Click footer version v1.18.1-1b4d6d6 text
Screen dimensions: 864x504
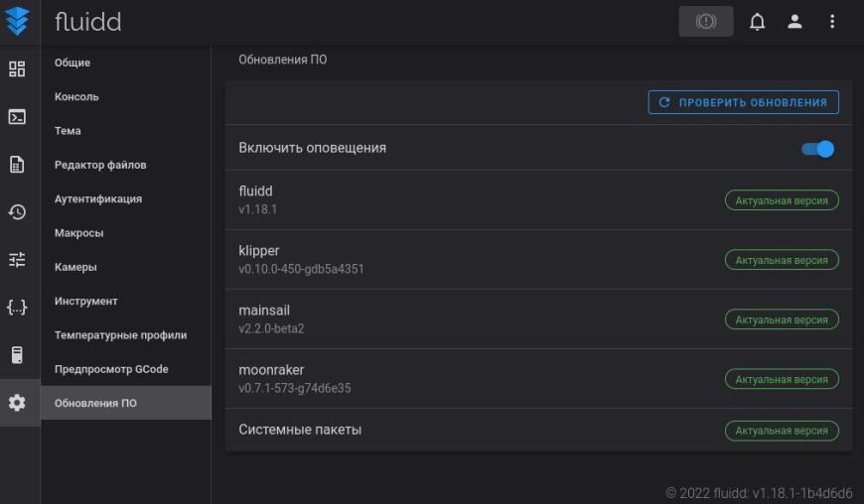802,493
